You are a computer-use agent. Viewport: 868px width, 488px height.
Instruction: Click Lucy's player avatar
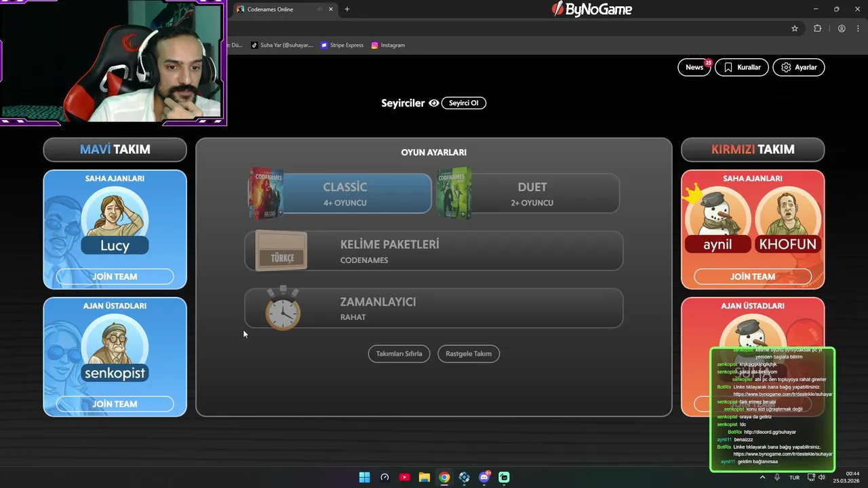point(115,216)
